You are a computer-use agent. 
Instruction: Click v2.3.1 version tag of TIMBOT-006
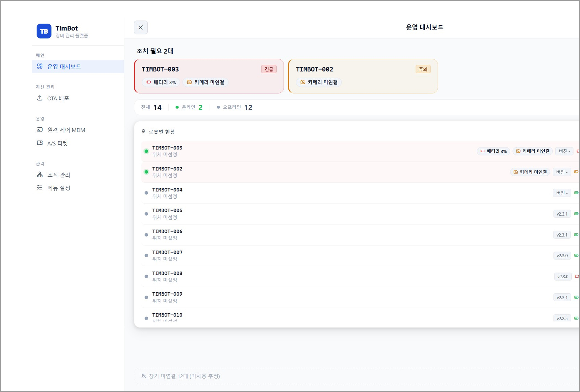point(562,235)
